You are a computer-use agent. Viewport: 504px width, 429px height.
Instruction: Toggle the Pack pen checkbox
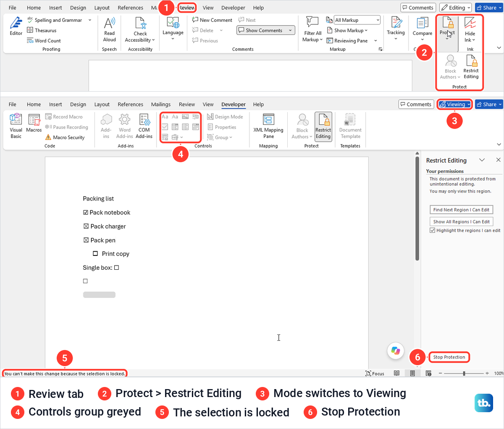pos(86,240)
